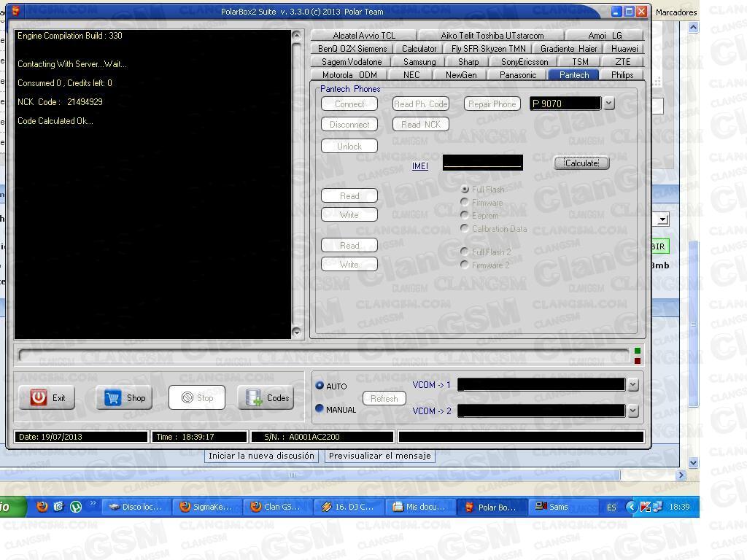Click the Stop button with prohibited icon

tap(197, 397)
